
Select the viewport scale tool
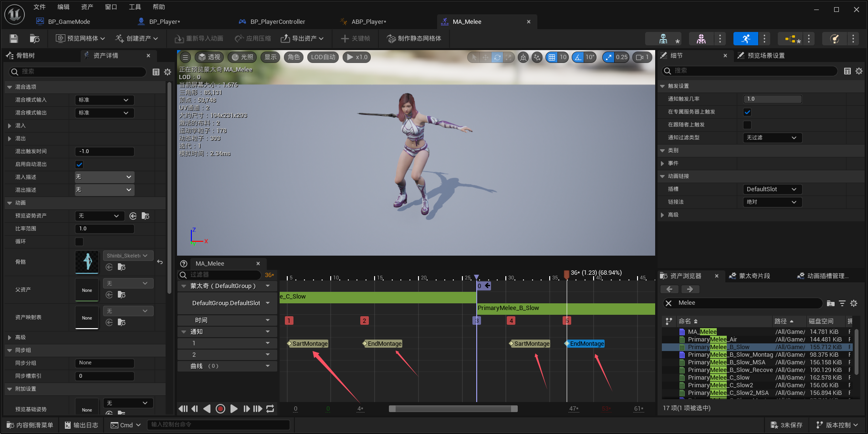[x=509, y=57]
